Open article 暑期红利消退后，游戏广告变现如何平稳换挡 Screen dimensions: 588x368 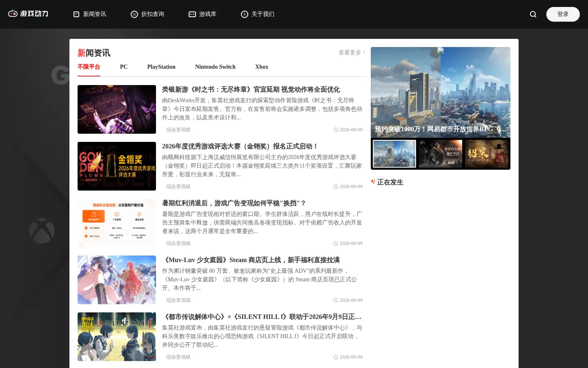[x=234, y=203]
